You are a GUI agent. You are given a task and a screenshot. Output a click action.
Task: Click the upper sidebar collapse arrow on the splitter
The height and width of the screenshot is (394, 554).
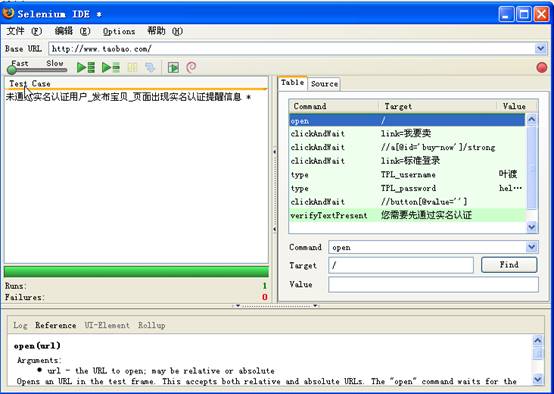(x=275, y=152)
